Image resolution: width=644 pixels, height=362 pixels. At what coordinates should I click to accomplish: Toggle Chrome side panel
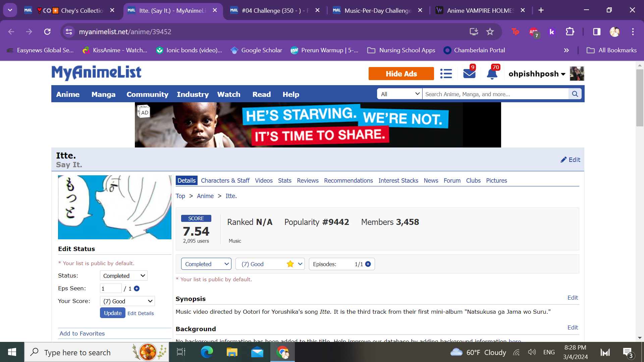tap(597, 32)
